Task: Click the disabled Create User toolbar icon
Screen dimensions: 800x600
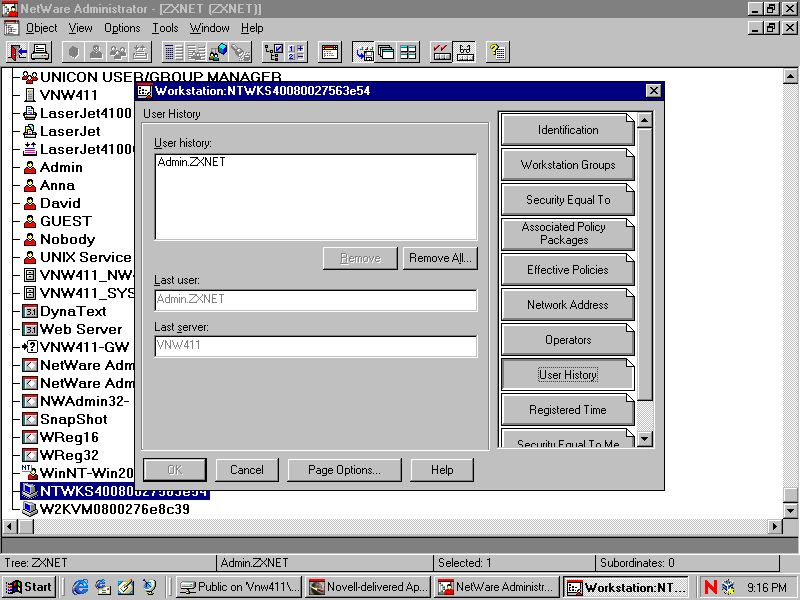Action: (x=95, y=52)
